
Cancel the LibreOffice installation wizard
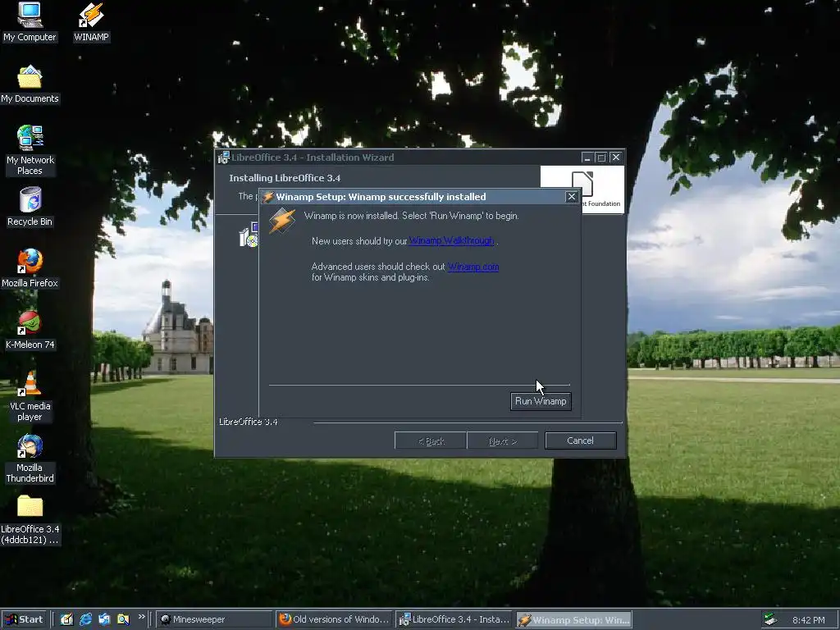click(580, 441)
